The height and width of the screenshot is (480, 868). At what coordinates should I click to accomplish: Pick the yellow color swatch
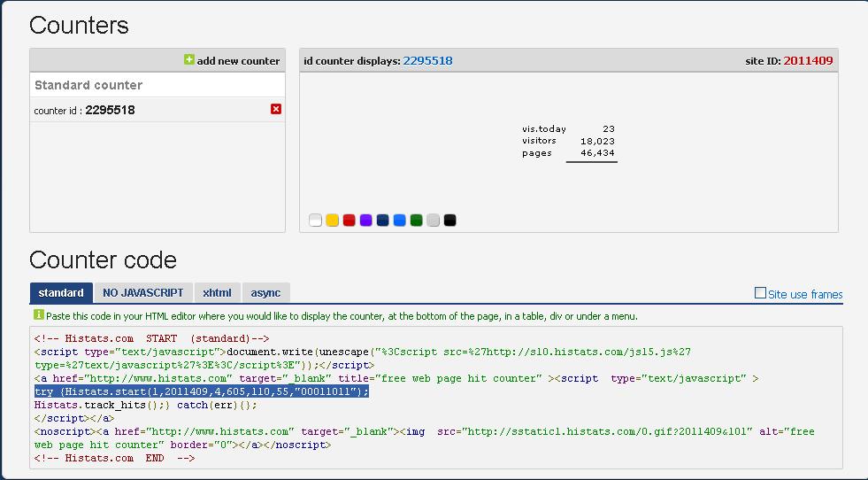(332, 220)
